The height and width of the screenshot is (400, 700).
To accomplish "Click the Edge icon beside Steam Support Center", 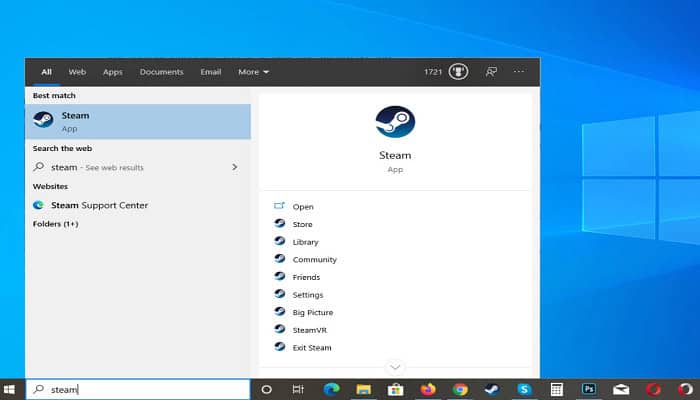I will click(x=38, y=205).
